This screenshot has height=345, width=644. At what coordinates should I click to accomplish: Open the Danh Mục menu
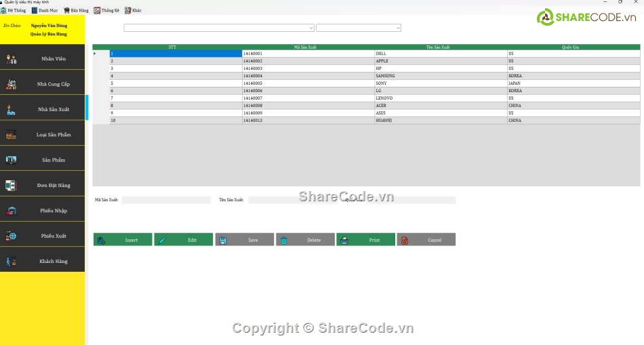(45, 11)
